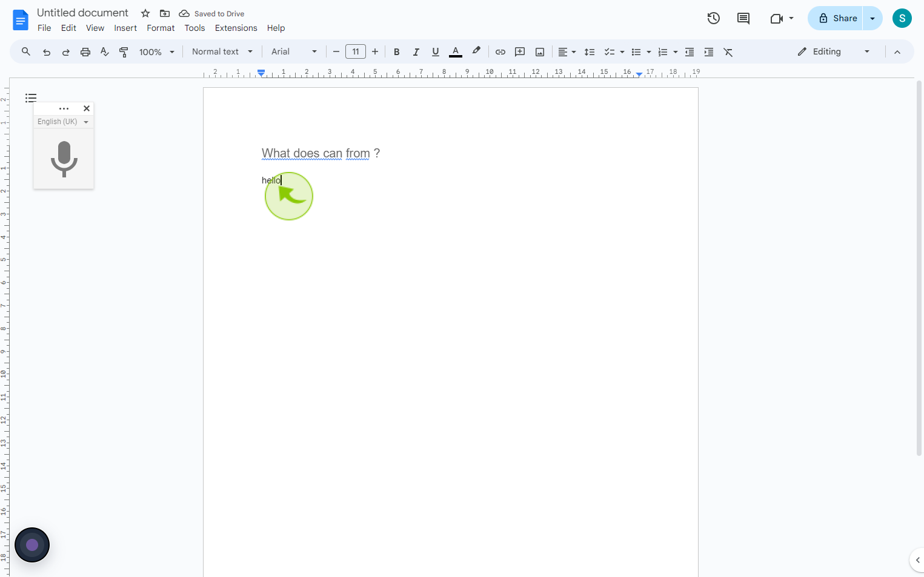Toggle underline formatting
Screen dimensions: 924x577
pyautogui.click(x=436, y=52)
